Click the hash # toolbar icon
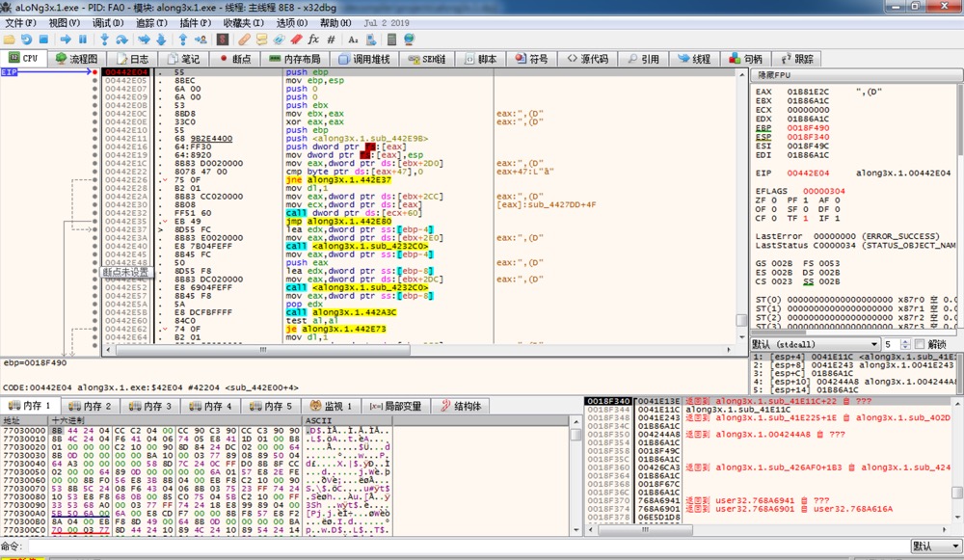Screen dimensions: 964x560 331,40
